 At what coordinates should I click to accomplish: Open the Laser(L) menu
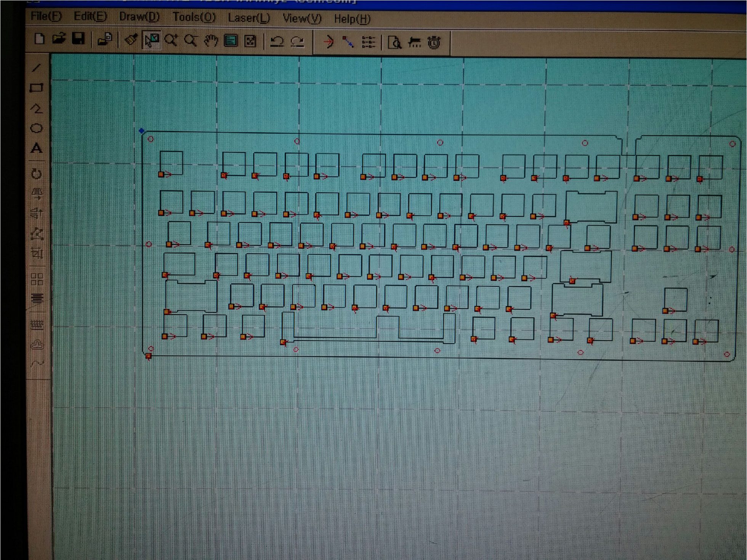(249, 18)
